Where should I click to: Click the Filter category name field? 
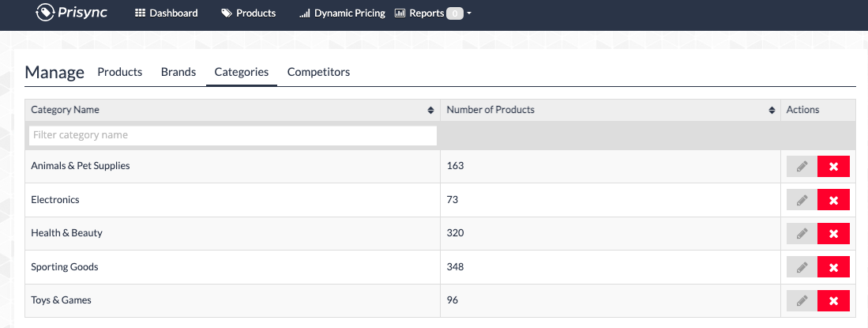(x=233, y=135)
